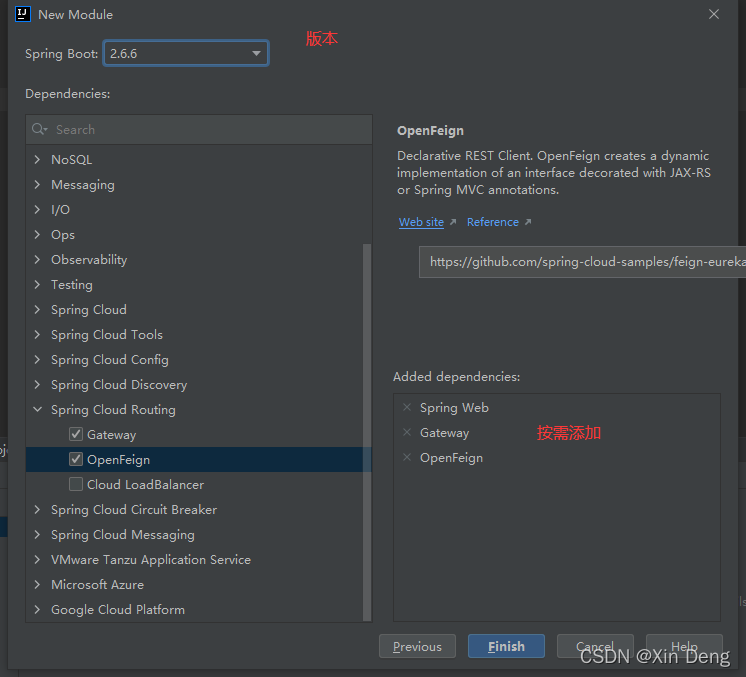This screenshot has height=677, width=746.
Task: Click the Finish button
Action: click(x=506, y=646)
